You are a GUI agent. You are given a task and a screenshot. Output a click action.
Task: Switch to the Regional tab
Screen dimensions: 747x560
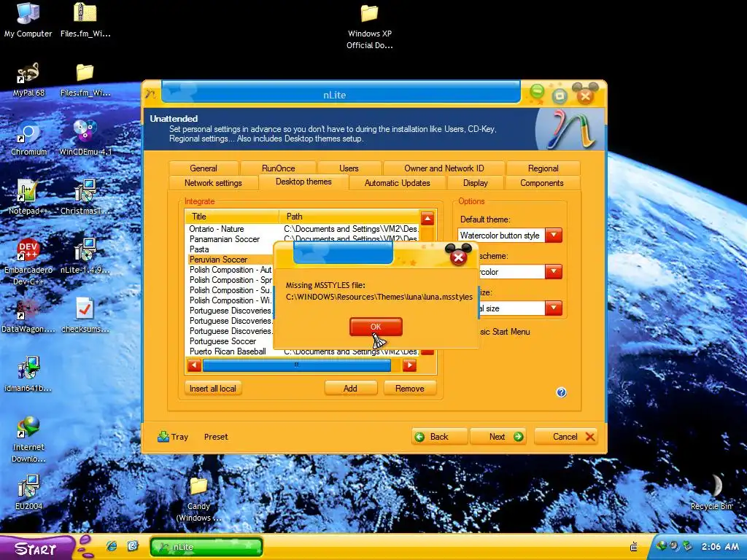[x=543, y=168]
